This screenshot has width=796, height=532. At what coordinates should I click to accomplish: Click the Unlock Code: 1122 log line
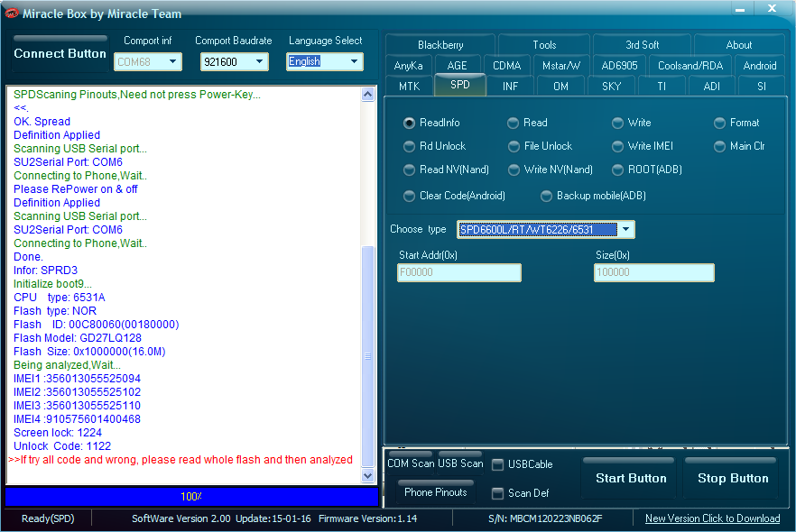[62, 446]
